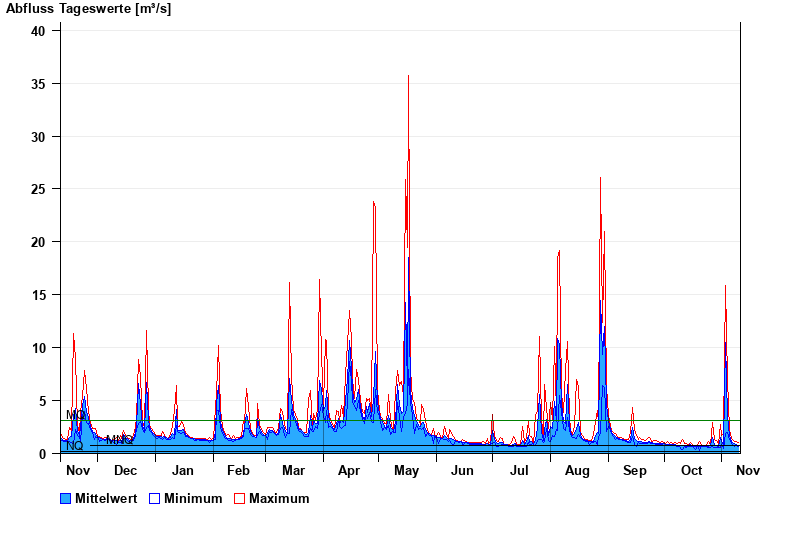This screenshot has height=550, width=800.
Task: Click the red Maximum legend box
Action: (x=240, y=498)
